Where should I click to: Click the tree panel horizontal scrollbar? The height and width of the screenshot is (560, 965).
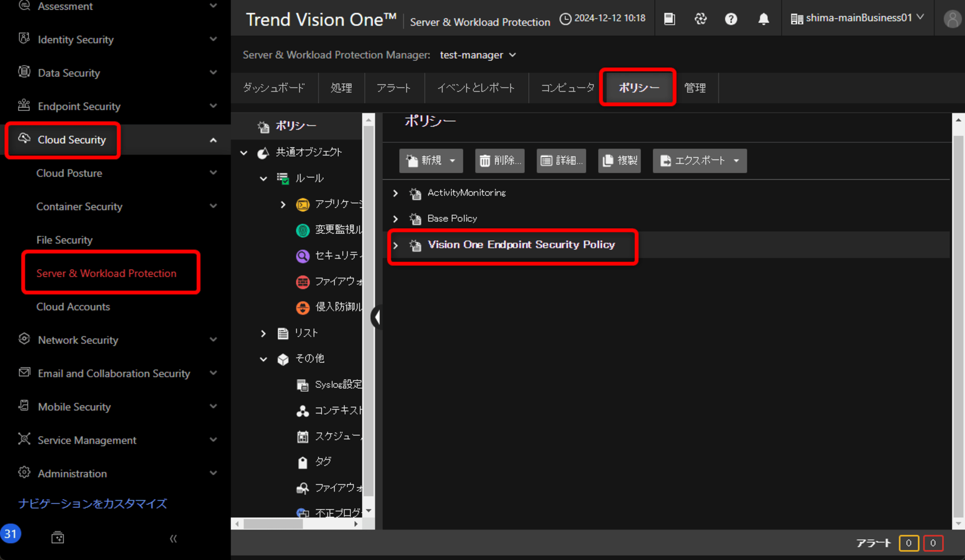point(274,524)
